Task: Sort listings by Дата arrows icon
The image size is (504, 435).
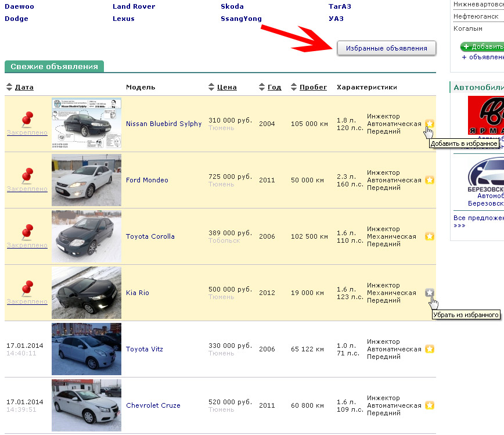Action: pyautogui.click(x=9, y=87)
